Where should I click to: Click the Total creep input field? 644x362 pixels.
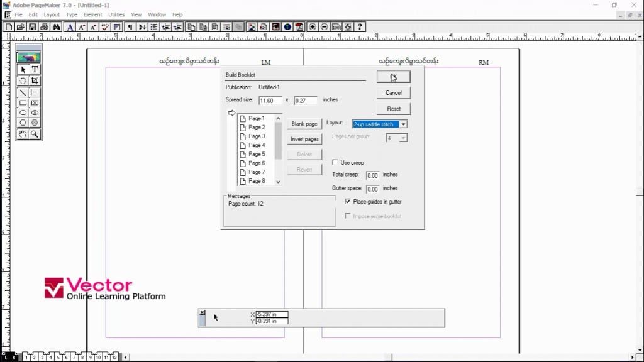[x=372, y=175]
